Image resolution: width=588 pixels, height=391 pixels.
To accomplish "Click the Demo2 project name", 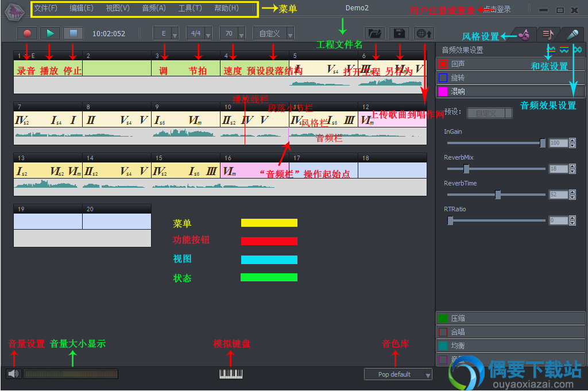I will tap(357, 8).
